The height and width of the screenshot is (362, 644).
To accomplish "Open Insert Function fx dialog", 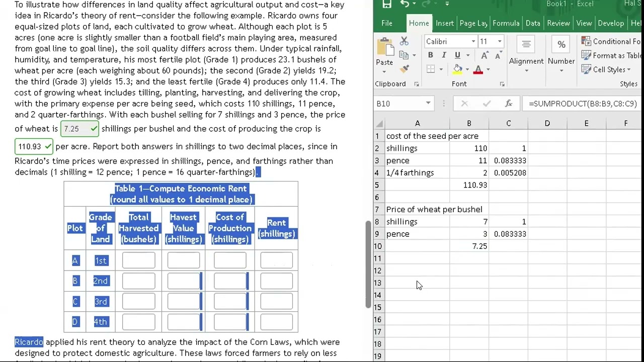I will point(509,104).
